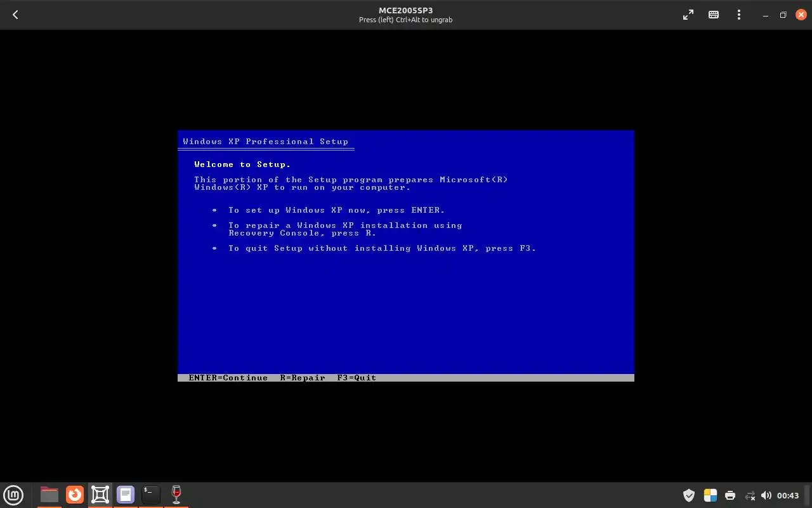This screenshot has width=812, height=508.
Task: Open the volume control tray icon
Action: pos(766,495)
